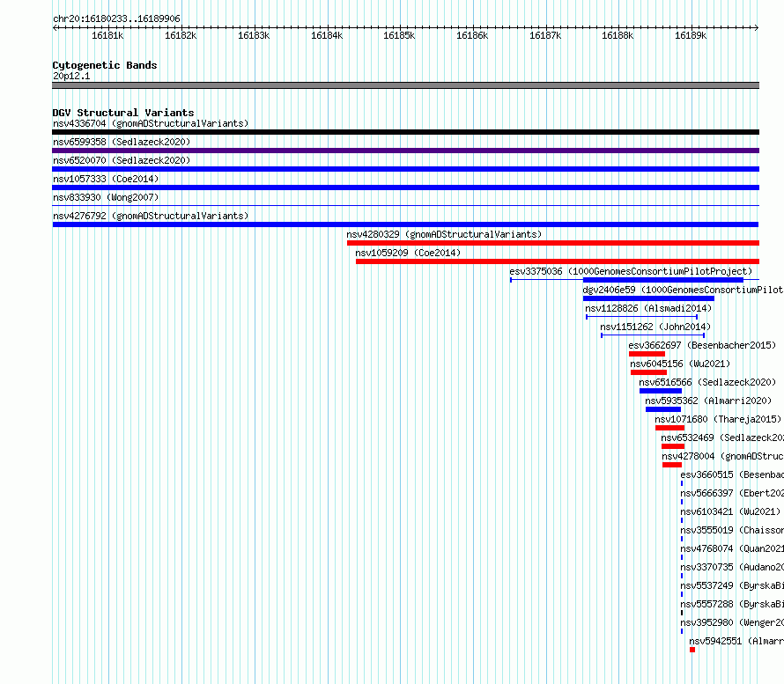Open the nsv5557288 Byrska label
Image resolution: width=784 pixels, height=684 pixels.
click(732, 604)
